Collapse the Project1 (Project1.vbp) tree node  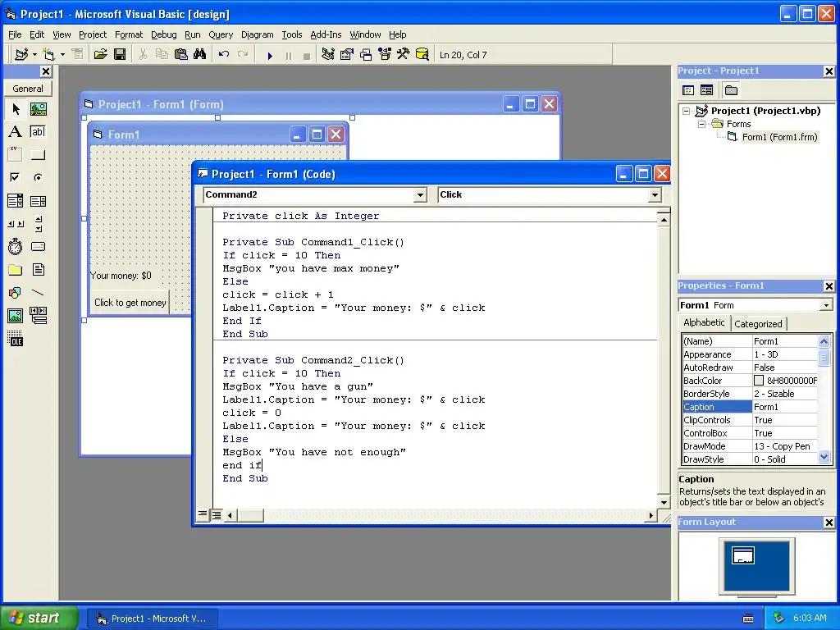(x=687, y=111)
